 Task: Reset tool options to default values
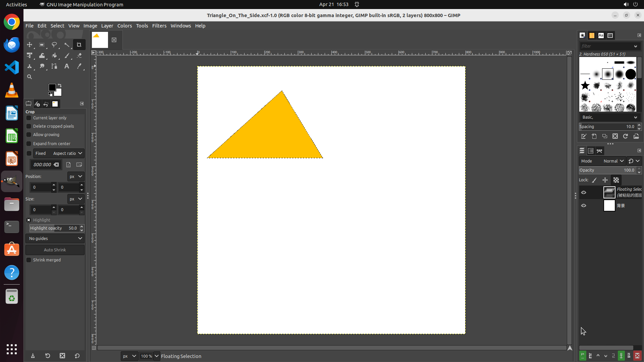[x=77, y=356]
